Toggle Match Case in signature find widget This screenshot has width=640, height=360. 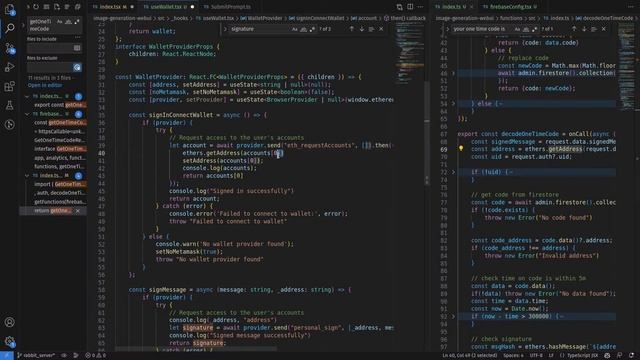click(295, 29)
